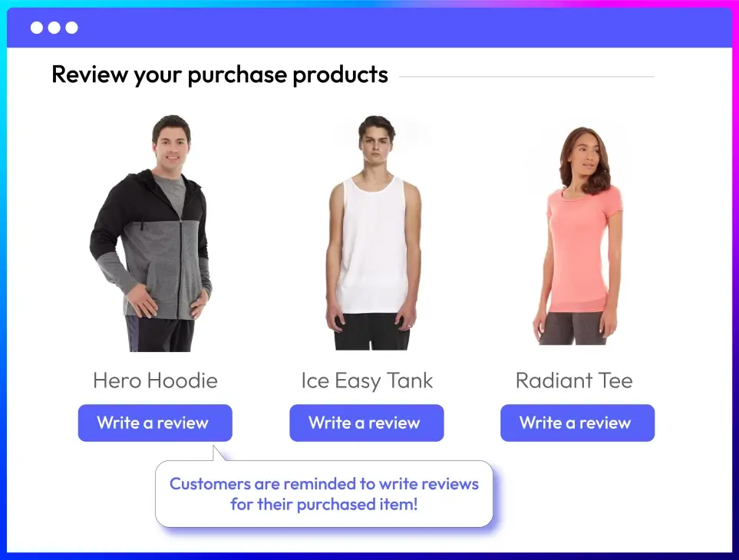
Task: Click the tooltip line 'for their purchased item!'
Action: click(x=325, y=505)
